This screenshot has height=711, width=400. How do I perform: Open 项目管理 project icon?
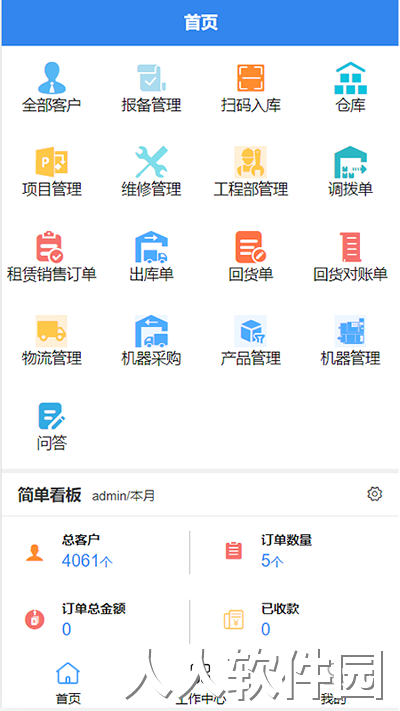click(52, 162)
